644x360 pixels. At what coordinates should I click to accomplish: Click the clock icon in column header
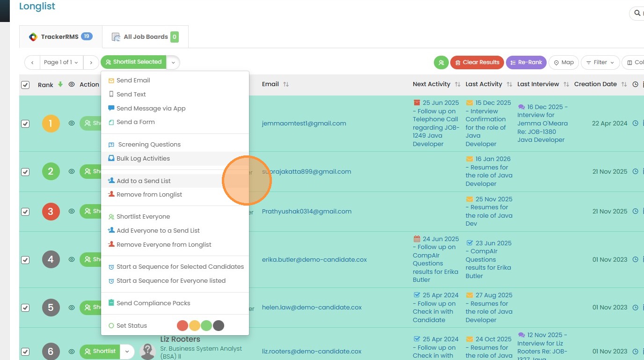635,85
